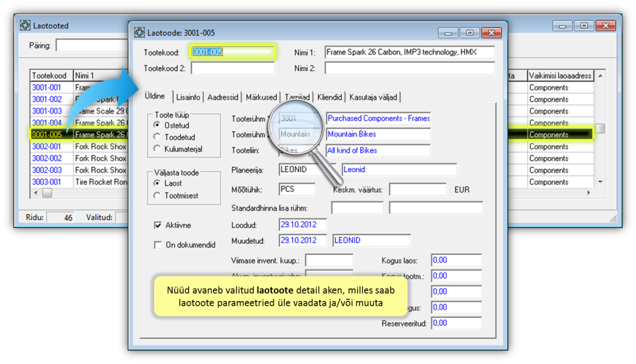636x364 pixels.
Task: Toggle the Aktiivne checkbox
Action: pos(158,225)
